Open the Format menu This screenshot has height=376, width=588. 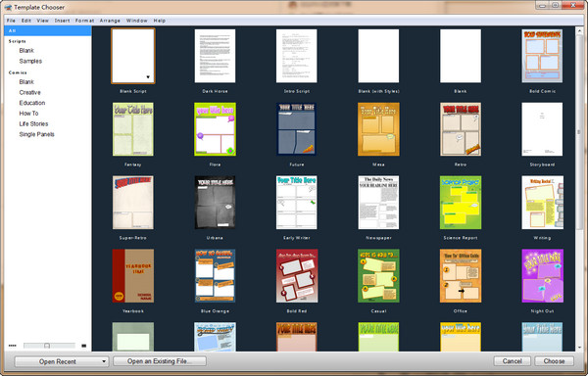tap(84, 21)
